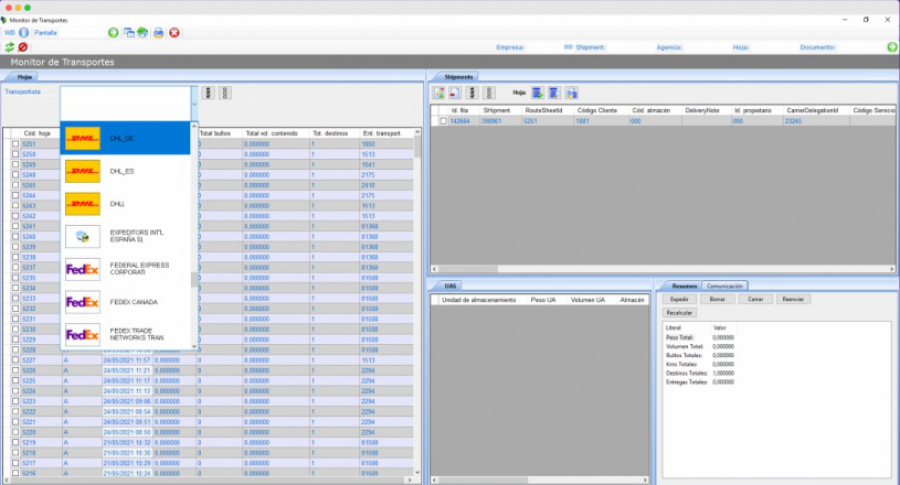Click deselect-all rows icon in Hojas panel

(225, 92)
